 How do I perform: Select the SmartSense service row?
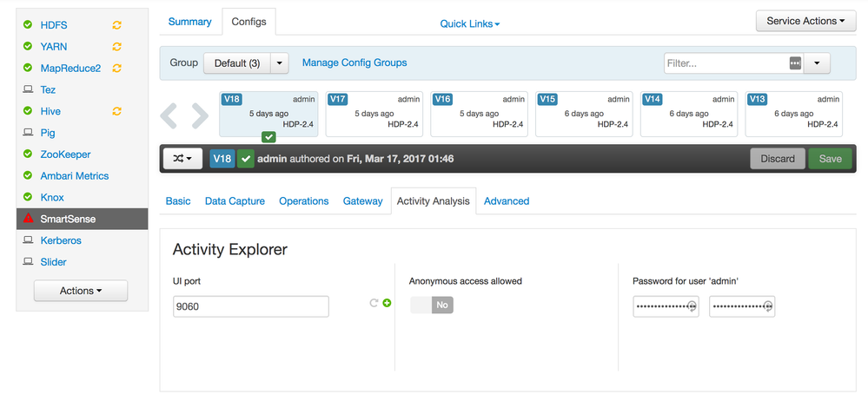(83, 219)
